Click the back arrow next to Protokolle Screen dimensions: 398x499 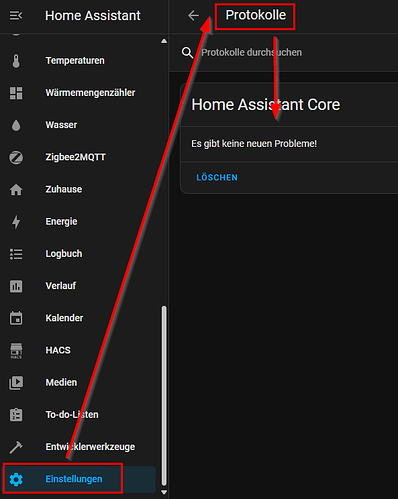point(193,15)
